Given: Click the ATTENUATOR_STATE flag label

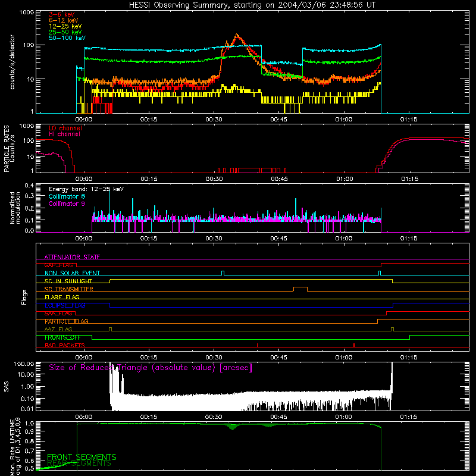Looking at the screenshot, I should click(x=72, y=257).
